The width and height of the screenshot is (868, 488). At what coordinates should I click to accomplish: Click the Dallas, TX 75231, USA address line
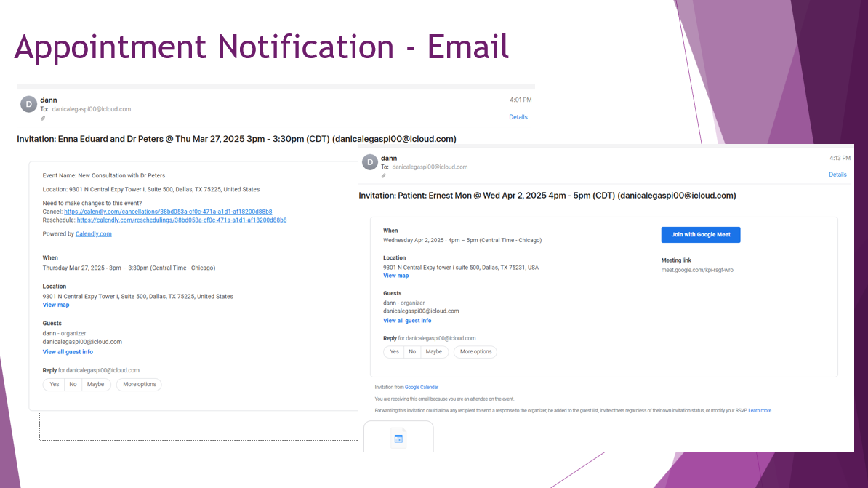point(461,268)
